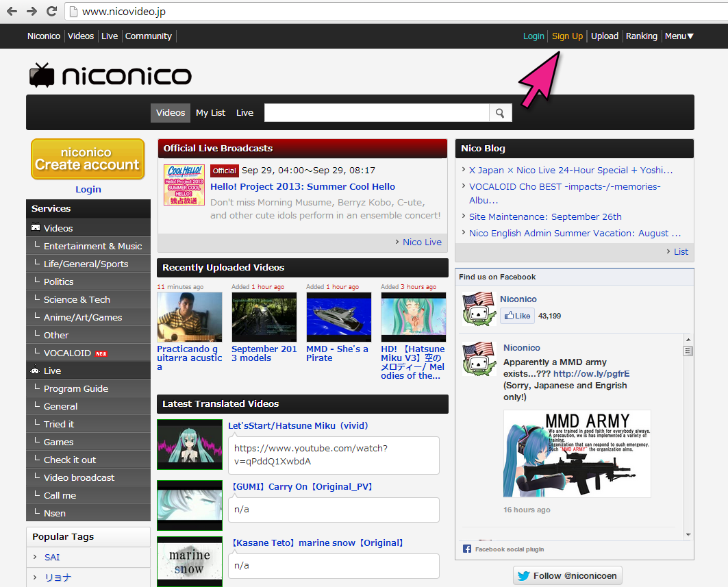Open the Menu dropdown in top bar
This screenshot has width=728, height=587.
pyautogui.click(x=679, y=36)
